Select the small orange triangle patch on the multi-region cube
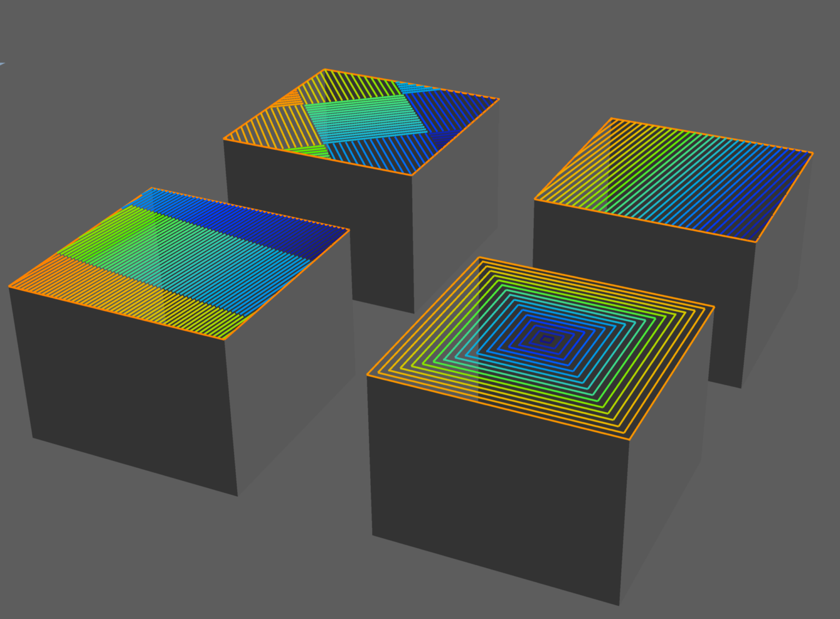The image size is (840, 619). pos(288,100)
